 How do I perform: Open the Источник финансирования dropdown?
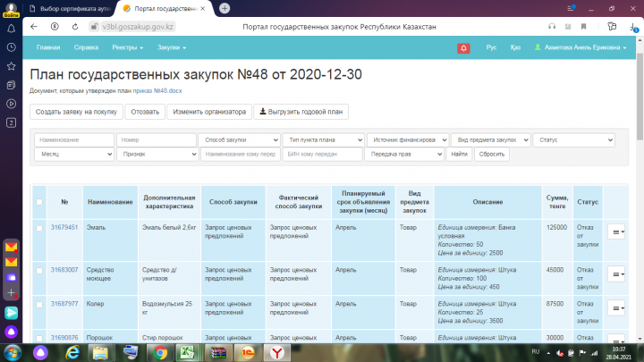point(408,140)
